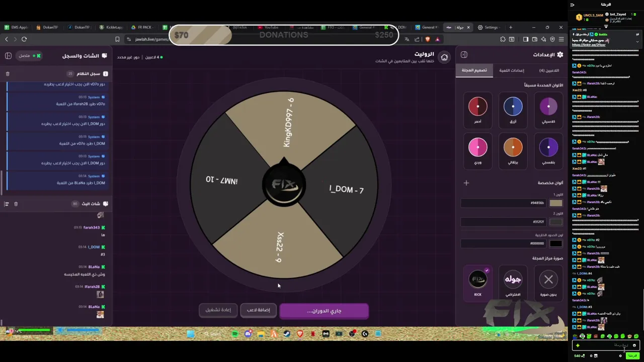The height and width of the screenshot is (362, 644).
Task: Click the farah343 username in شات البث
Action: tap(92, 228)
